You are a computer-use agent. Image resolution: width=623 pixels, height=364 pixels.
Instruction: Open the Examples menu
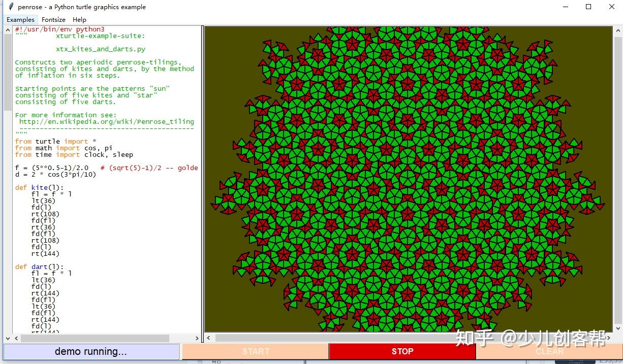pos(21,20)
